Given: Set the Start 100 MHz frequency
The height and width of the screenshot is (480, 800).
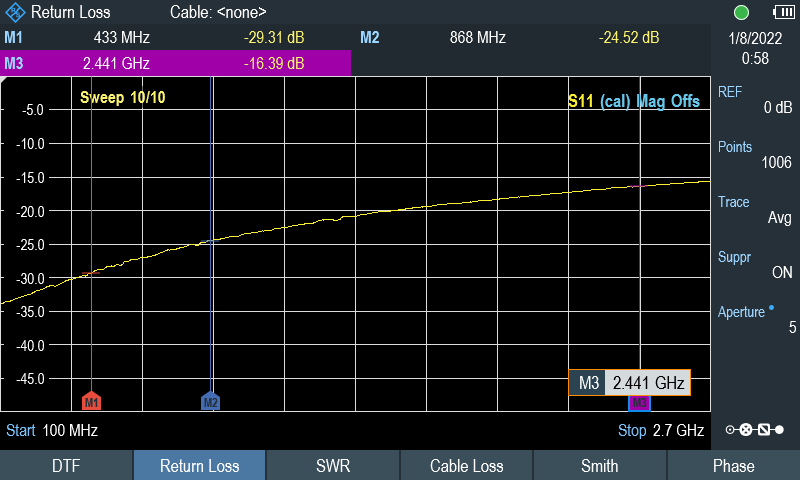Looking at the screenshot, I should [x=52, y=431].
